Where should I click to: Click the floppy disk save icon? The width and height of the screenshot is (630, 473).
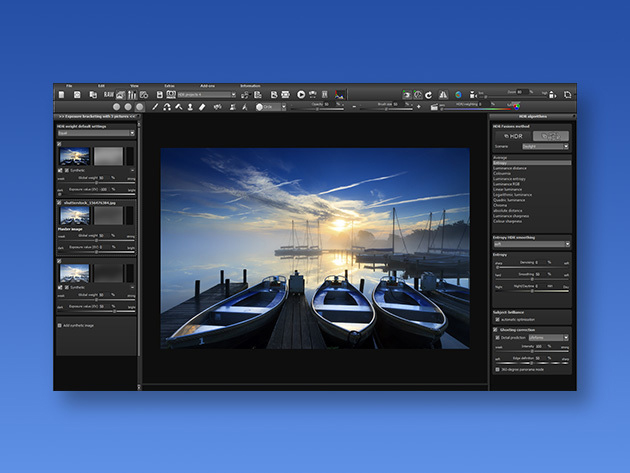pos(160,95)
